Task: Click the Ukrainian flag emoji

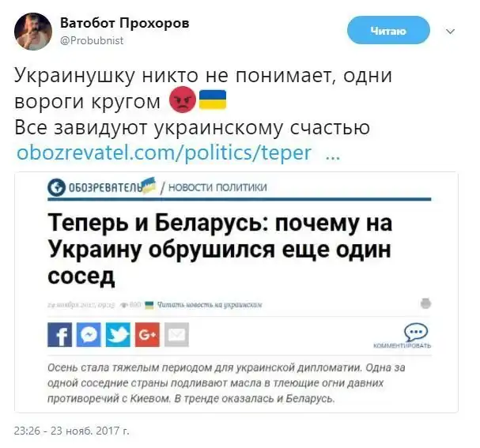Action: 213,100
